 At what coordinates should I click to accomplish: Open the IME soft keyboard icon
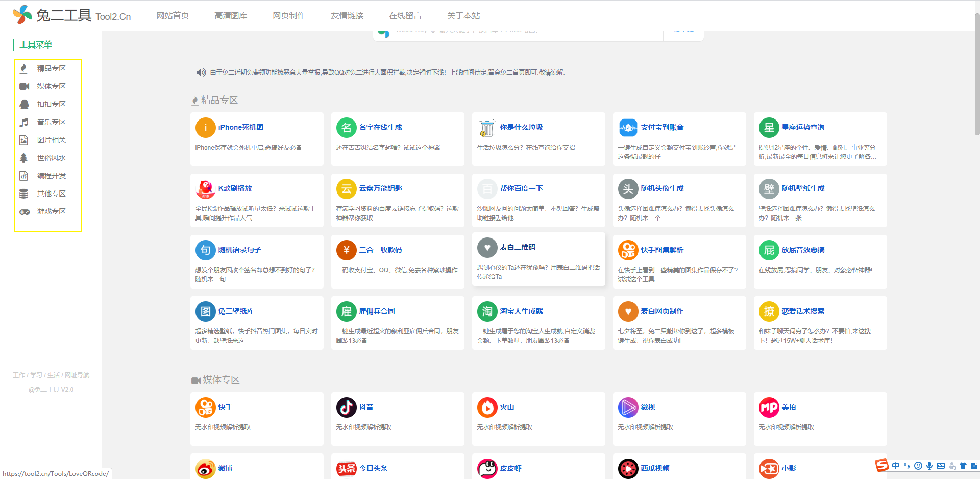pyautogui.click(x=941, y=466)
